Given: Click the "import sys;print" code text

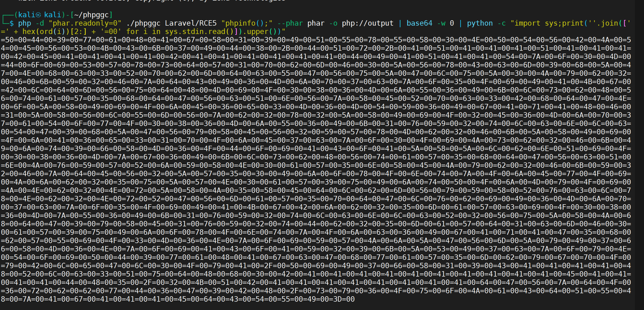Looking at the screenshot, I should (549, 23).
